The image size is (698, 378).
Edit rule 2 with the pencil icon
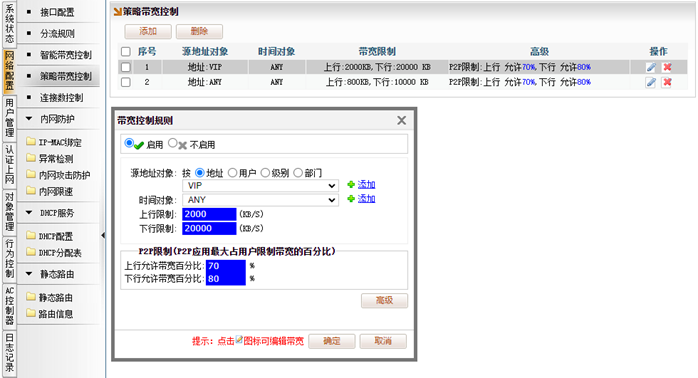pos(651,82)
